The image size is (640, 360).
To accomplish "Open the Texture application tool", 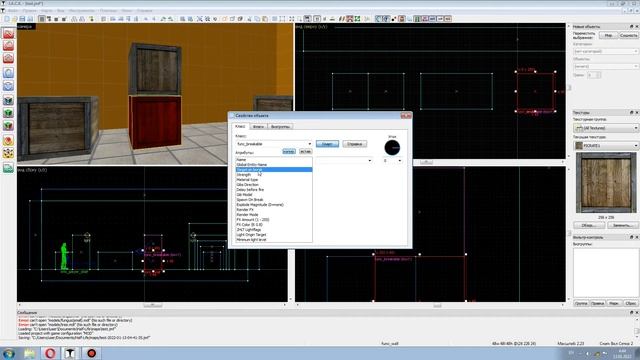I will click(8, 100).
